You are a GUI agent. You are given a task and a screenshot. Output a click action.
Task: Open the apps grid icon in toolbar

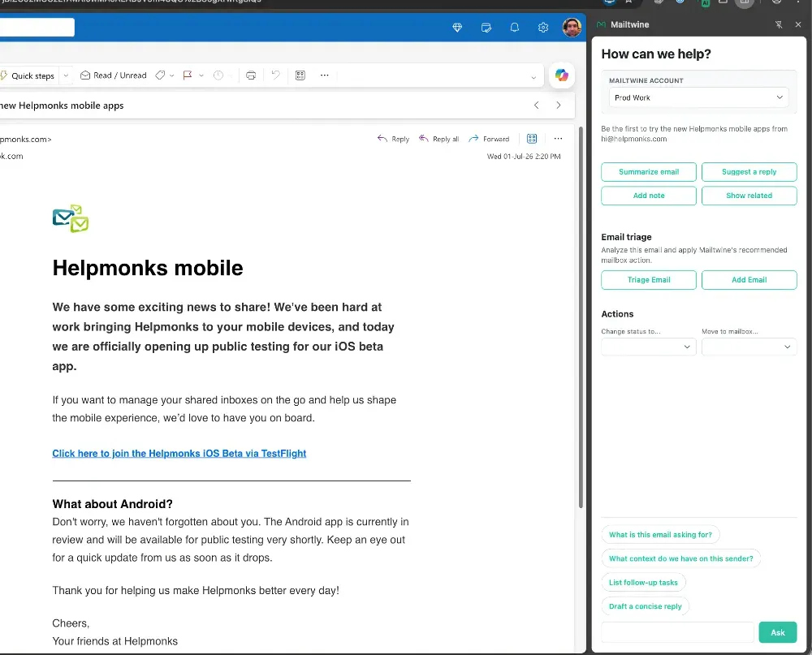click(x=300, y=75)
